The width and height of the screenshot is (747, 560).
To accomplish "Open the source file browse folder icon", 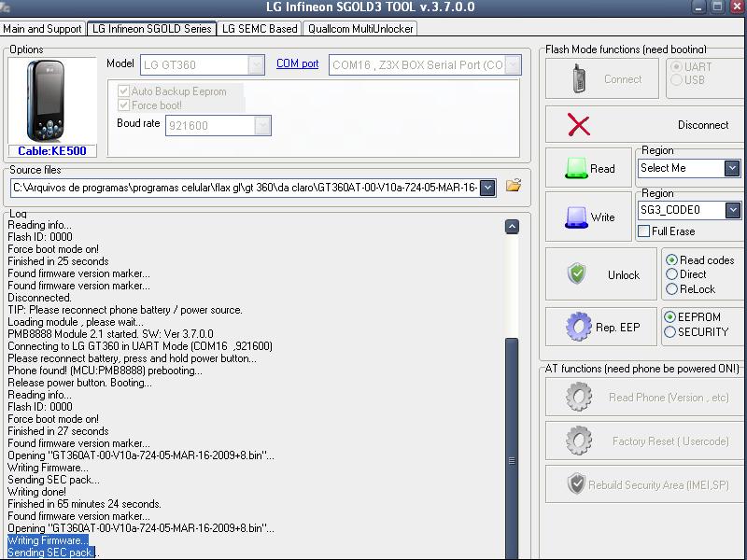I will pyautogui.click(x=513, y=187).
